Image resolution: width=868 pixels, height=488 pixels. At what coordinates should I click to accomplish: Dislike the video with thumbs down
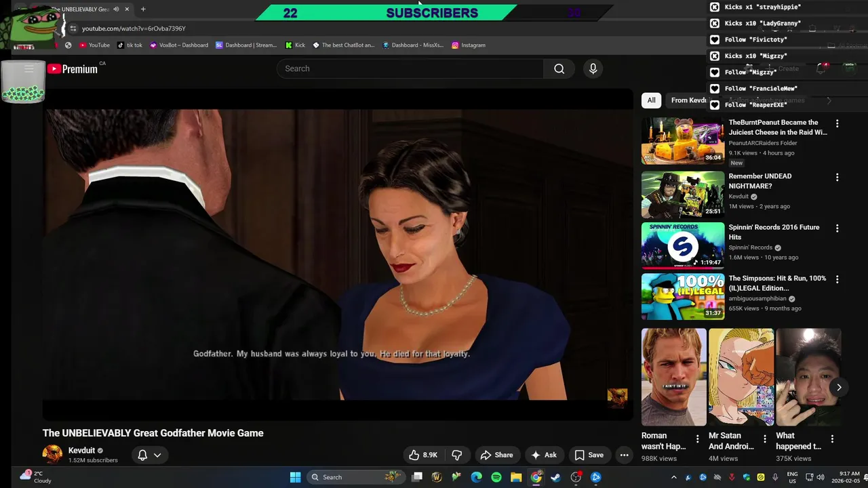click(457, 455)
